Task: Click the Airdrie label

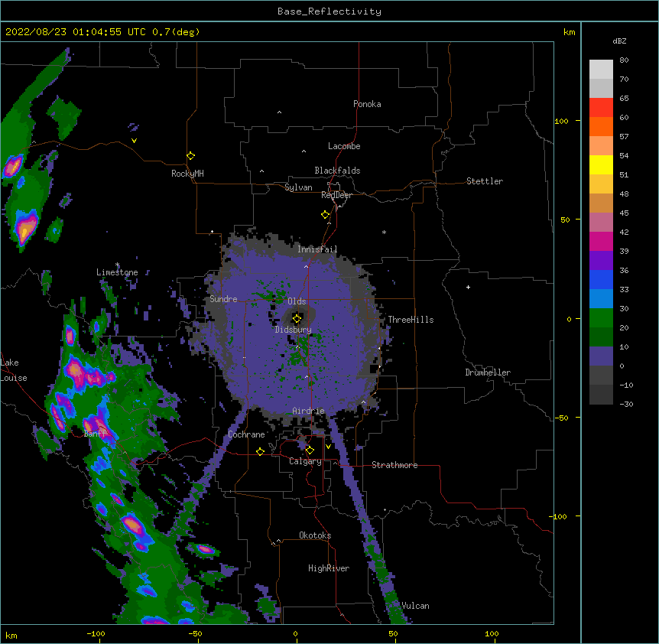Action: [309, 411]
